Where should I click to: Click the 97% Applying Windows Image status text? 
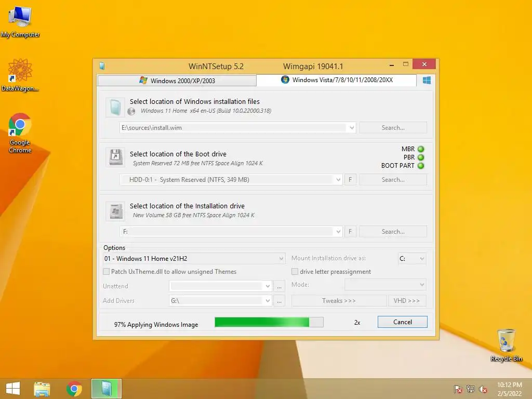point(156,324)
